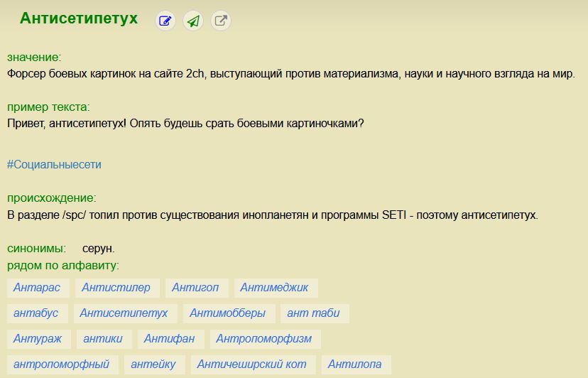The height and width of the screenshot is (378, 588).
Task: Open the Античеширский кот entry
Action: (251, 364)
